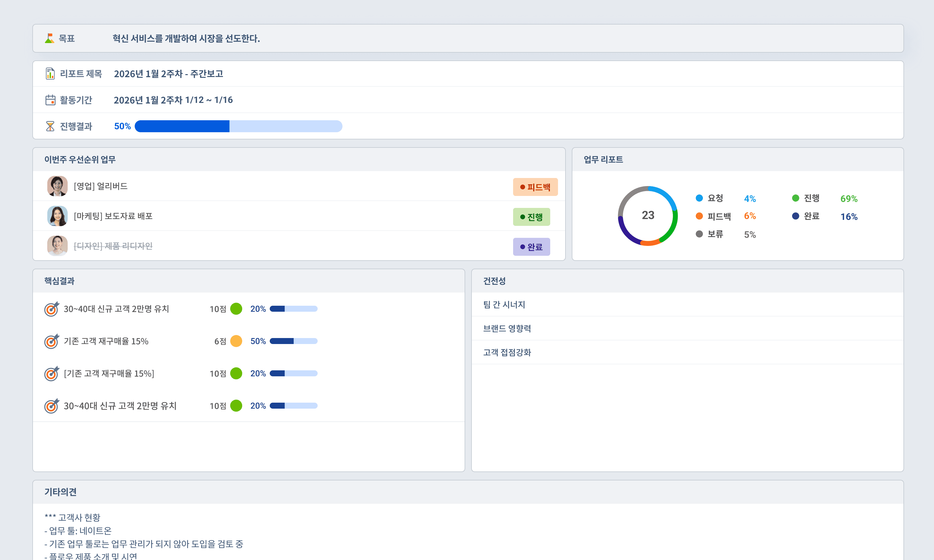Screen dimensions: 934x560
Task: Click crossed-out 제품 리디자인 task
Action: [x=113, y=246]
